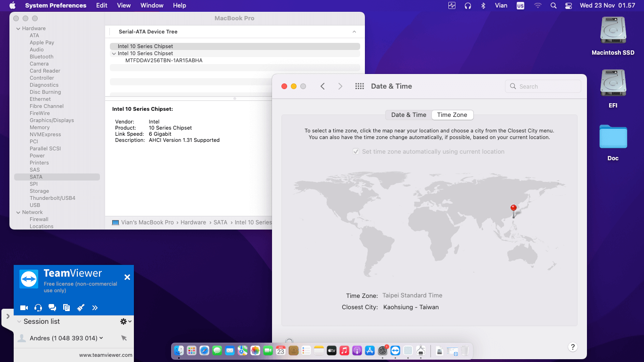
Task: Collapse the Serial-ATA Device Tree header chevron
Action: click(x=354, y=32)
